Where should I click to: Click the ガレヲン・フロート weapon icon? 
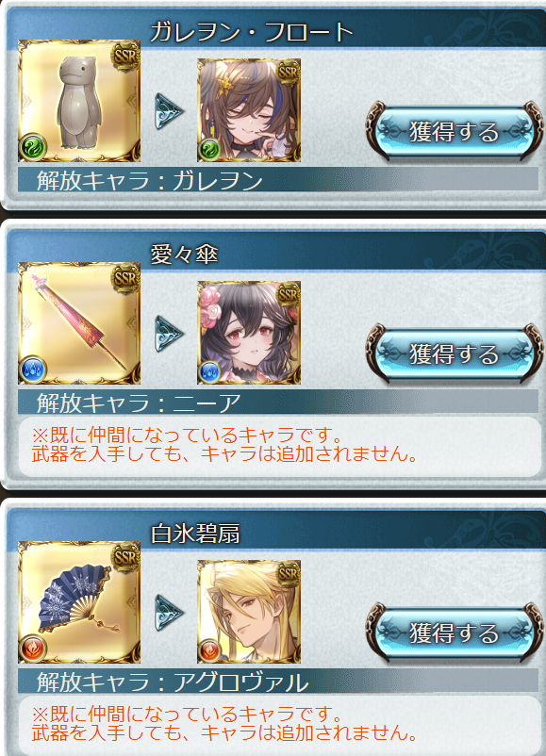[x=79, y=101]
